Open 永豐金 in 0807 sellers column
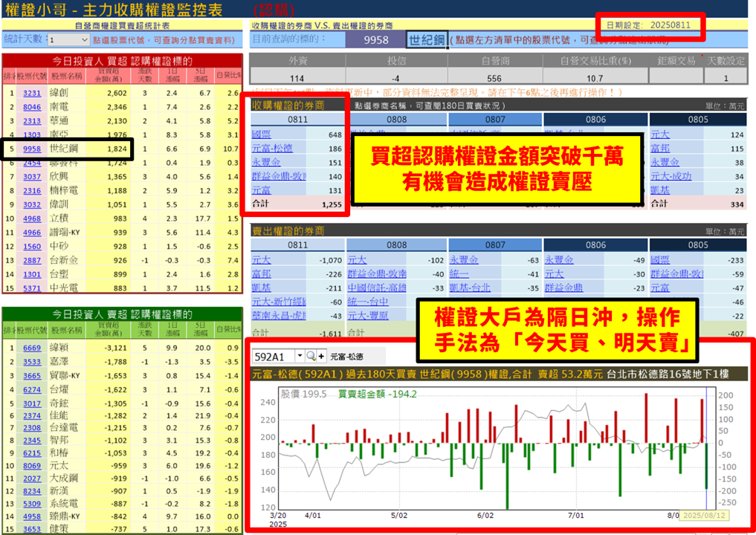The width and height of the screenshot is (756, 535). click(x=464, y=260)
